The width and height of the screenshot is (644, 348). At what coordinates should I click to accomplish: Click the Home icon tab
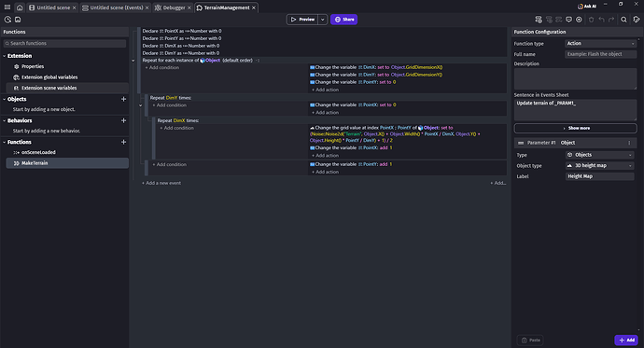(x=20, y=7)
